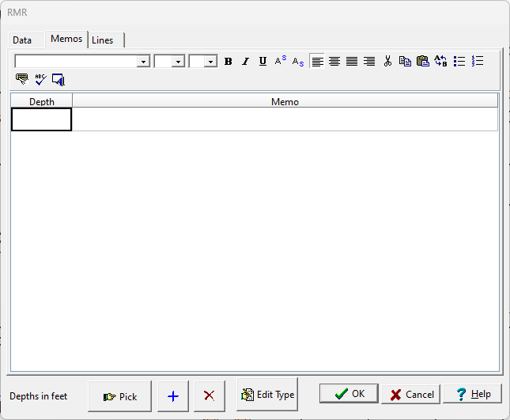Add a new memo with plus button
Screen dimensions: 510x420
coord(173,396)
